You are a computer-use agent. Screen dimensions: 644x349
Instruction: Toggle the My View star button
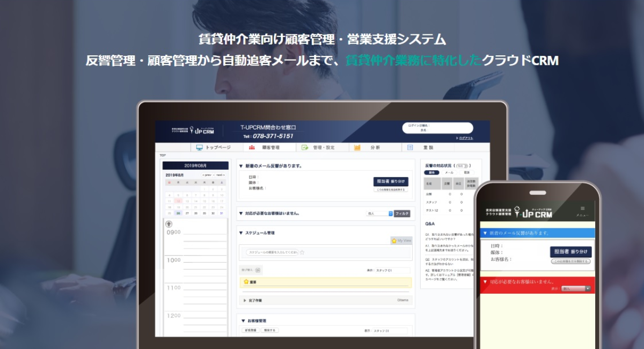pos(401,241)
